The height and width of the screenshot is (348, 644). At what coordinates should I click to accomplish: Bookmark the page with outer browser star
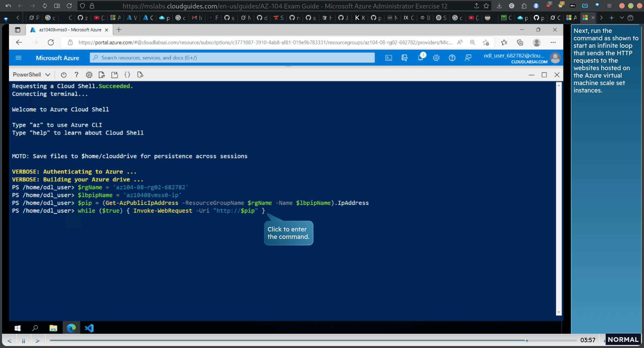pos(486,6)
